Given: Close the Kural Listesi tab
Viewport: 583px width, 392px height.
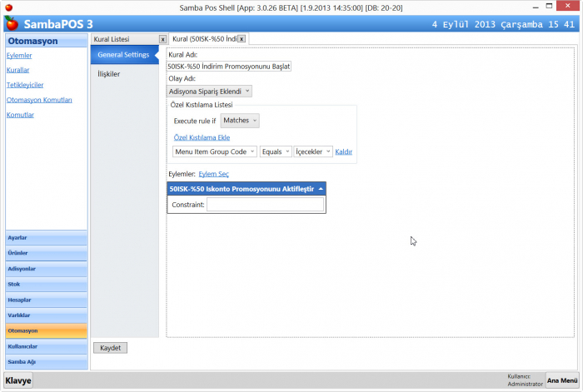Looking at the screenshot, I should pyautogui.click(x=163, y=39).
